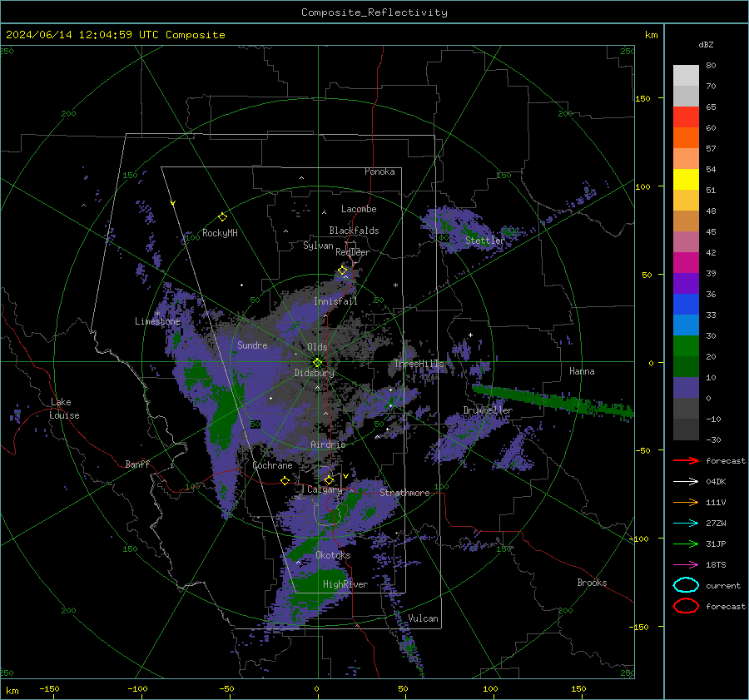Click the Brooks city label

coord(592,583)
